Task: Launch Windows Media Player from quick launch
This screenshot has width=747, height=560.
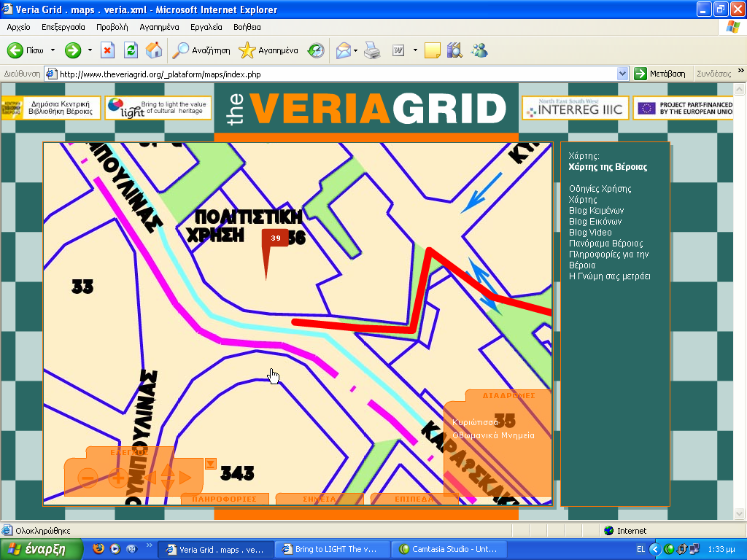Action: point(115,548)
